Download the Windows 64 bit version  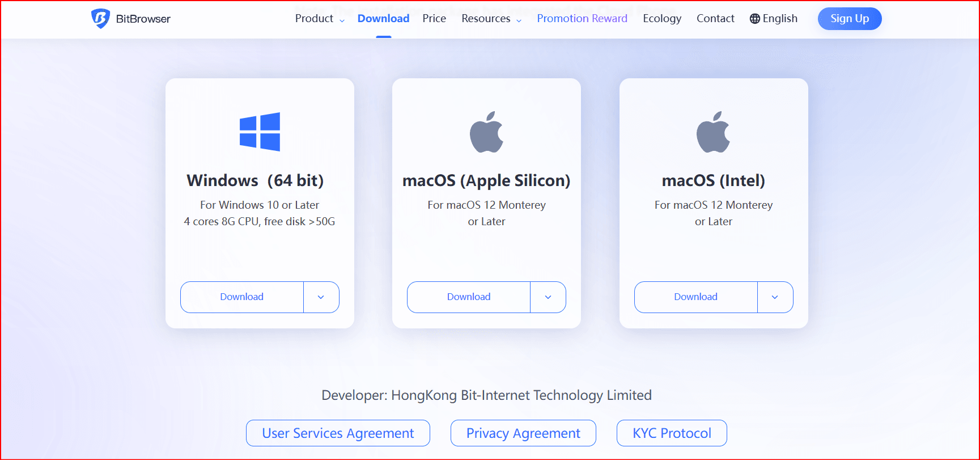[242, 297]
